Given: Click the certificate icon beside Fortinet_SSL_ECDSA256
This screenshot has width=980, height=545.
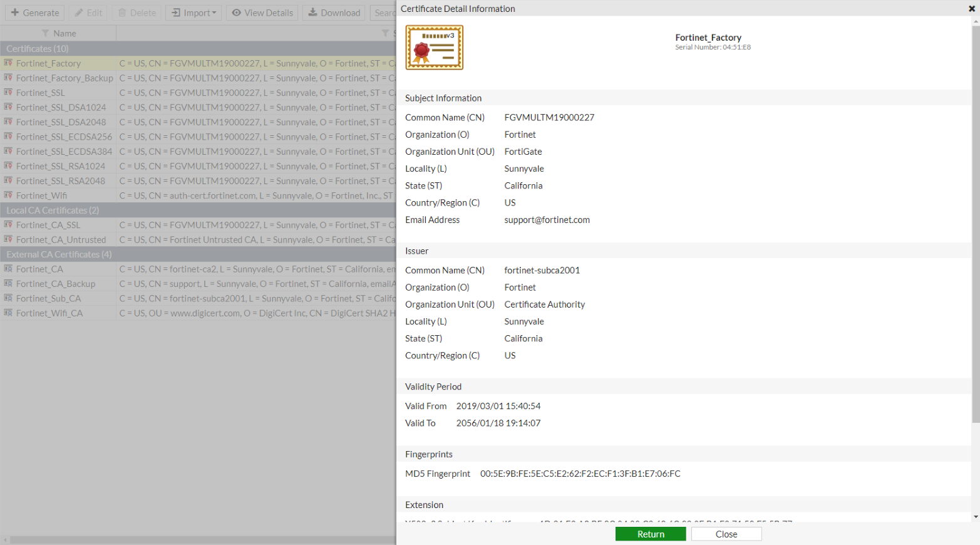Looking at the screenshot, I should click(x=8, y=136).
